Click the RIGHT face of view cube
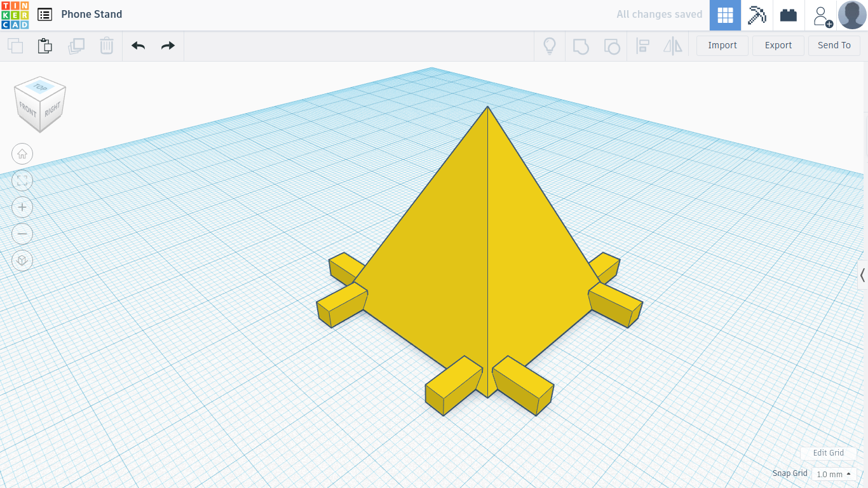This screenshot has height=488, width=868. 53,109
